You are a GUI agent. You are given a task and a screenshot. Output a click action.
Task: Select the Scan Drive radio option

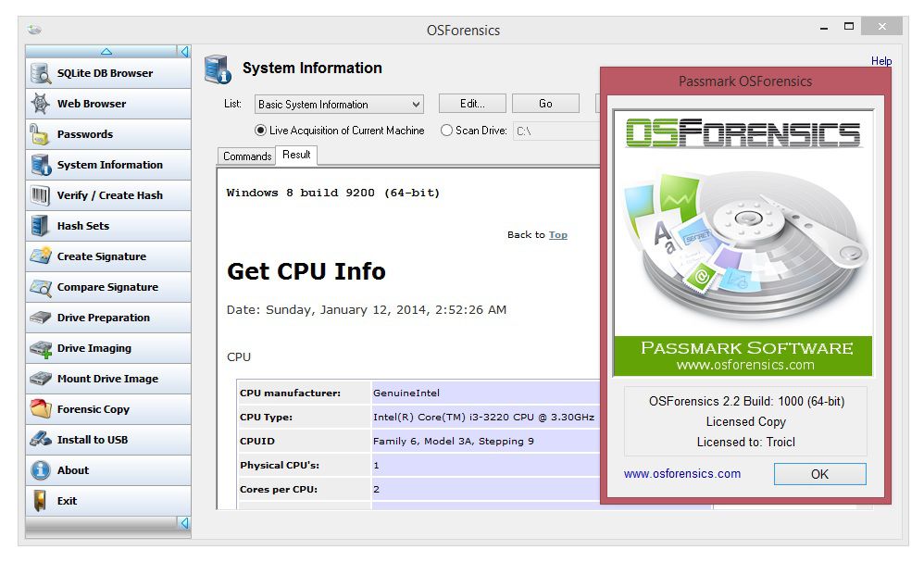[x=473, y=131]
